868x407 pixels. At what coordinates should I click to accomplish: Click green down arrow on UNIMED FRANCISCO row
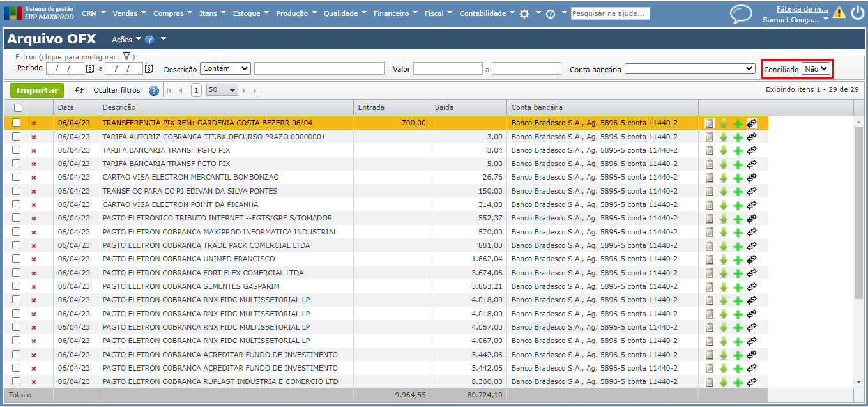click(x=724, y=260)
